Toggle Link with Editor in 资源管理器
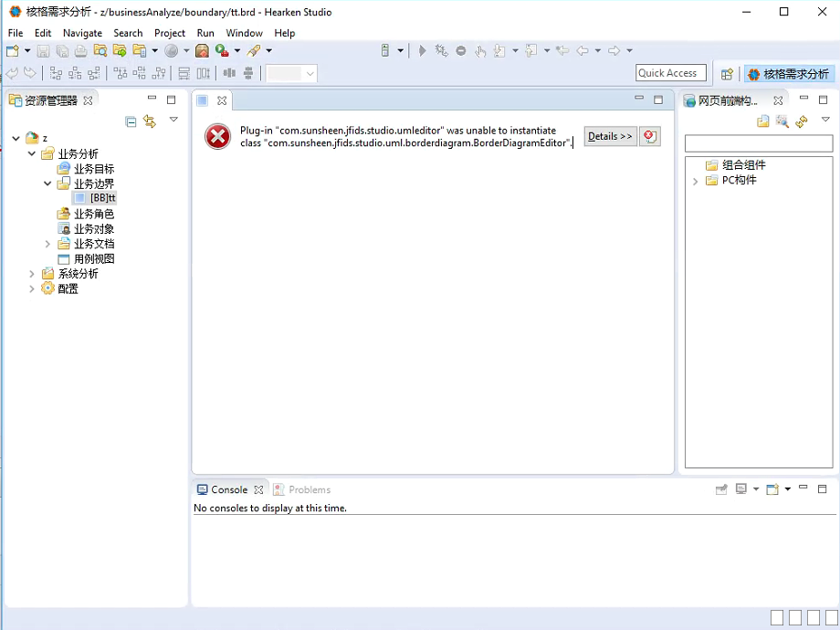Viewport: 840px width, 630px height. (150, 121)
